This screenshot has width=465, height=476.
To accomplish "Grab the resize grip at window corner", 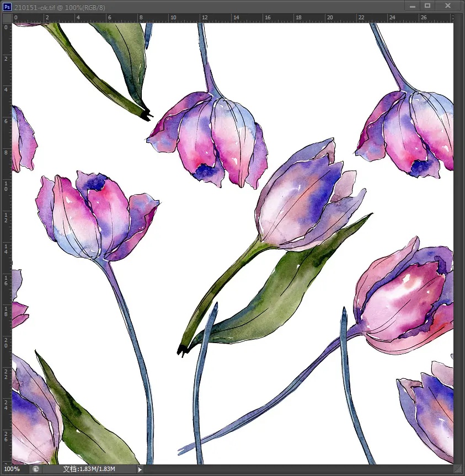I will [x=457, y=469].
